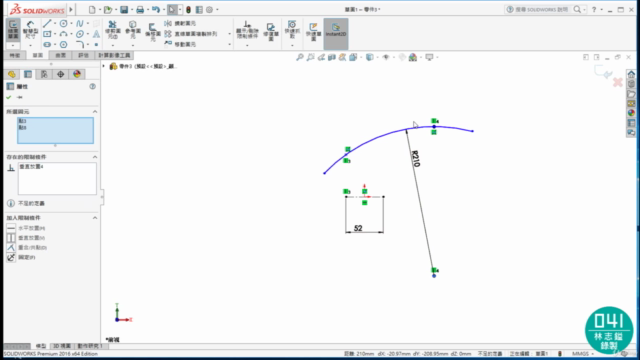This screenshot has width=640, height=360.
Task: Switch to the 計算影像工具 ribbon tab
Action: [x=114, y=55]
